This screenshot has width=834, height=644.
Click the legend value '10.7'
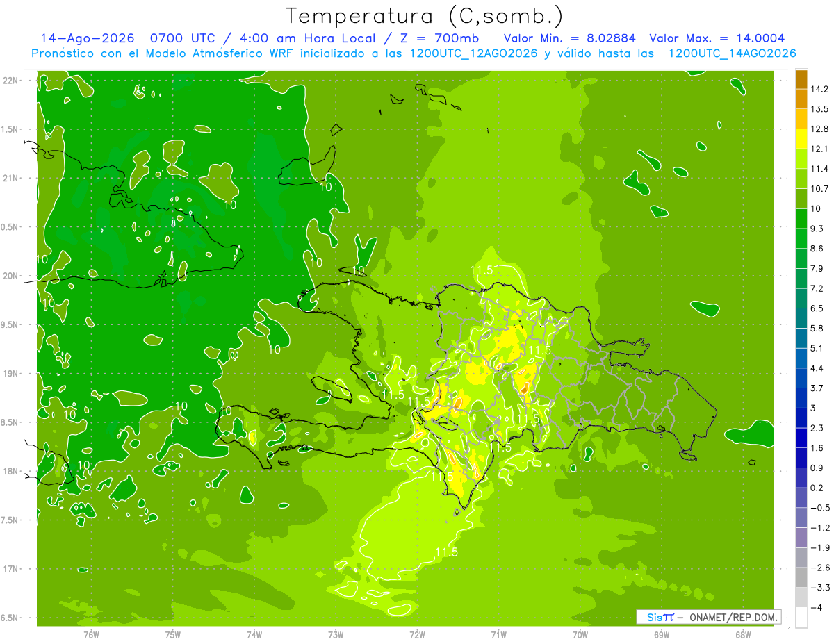pyautogui.click(x=820, y=189)
